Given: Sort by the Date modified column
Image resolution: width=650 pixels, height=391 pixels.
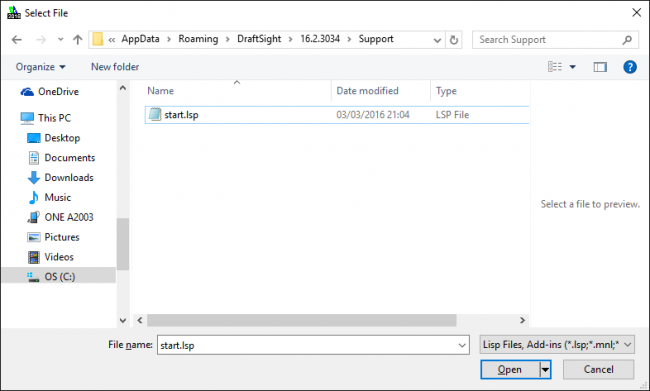Looking at the screenshot, I should 367,91.
